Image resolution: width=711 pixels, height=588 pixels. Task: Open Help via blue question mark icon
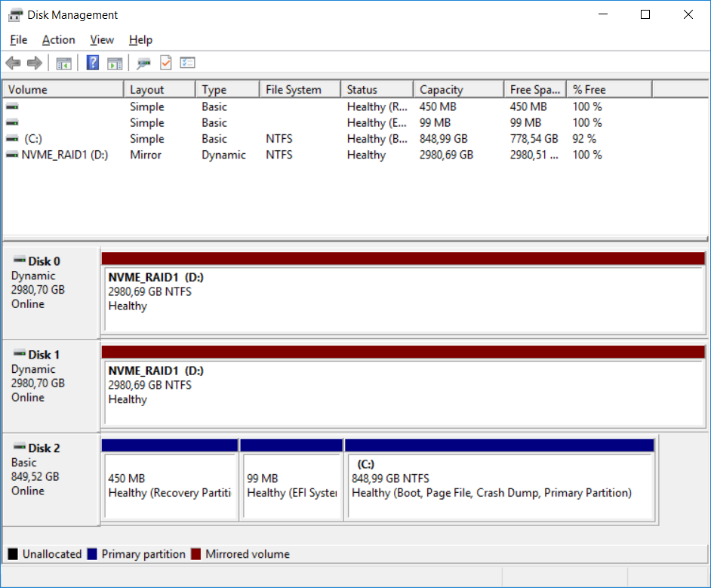click(93, 63)
